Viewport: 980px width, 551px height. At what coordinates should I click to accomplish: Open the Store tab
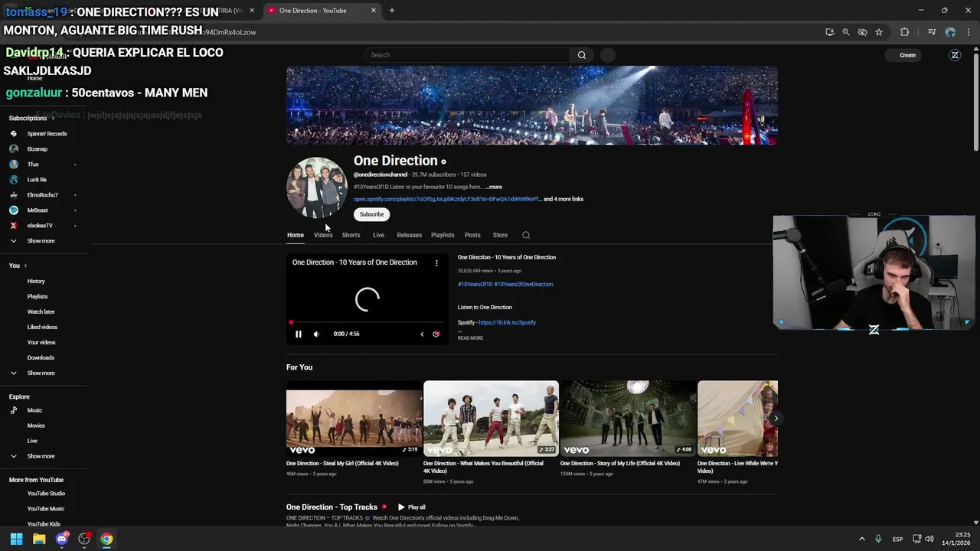pyautogui.click(x=500, y=235)
